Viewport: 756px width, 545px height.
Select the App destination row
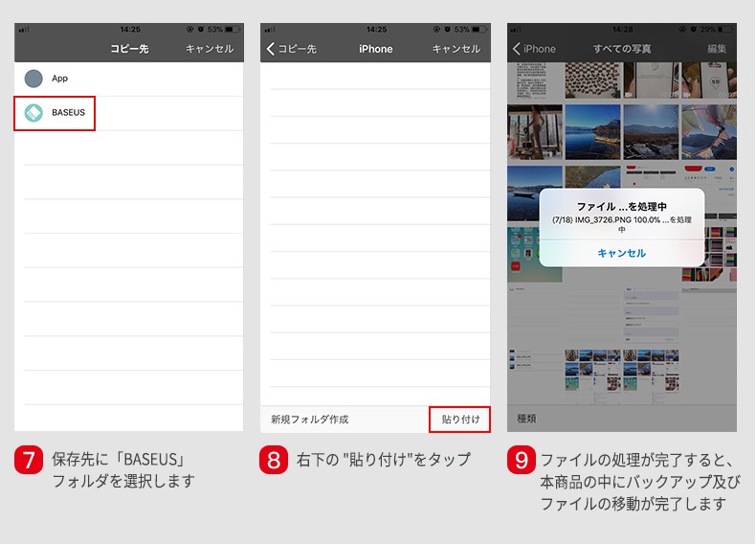(x=129, y=79)
